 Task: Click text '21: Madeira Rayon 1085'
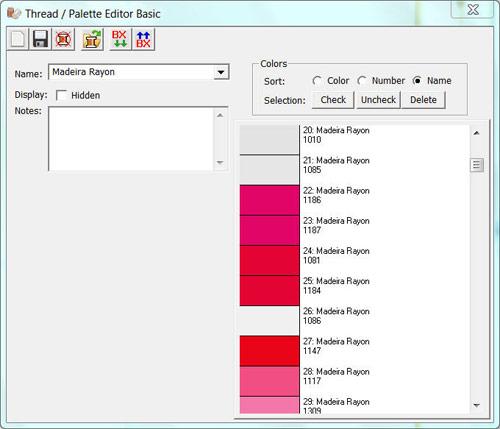(336, 165)
